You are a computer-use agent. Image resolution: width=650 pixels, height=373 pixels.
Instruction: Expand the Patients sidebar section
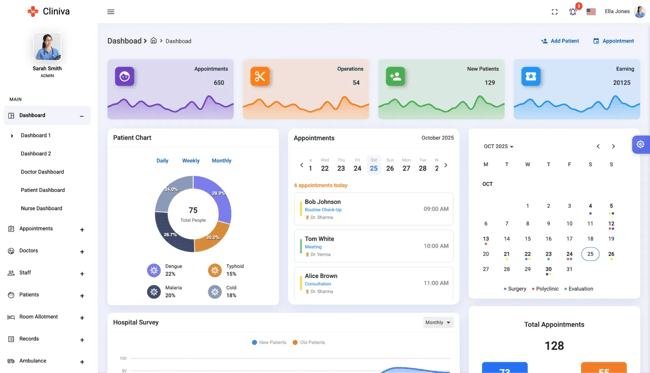coord(82,295)
